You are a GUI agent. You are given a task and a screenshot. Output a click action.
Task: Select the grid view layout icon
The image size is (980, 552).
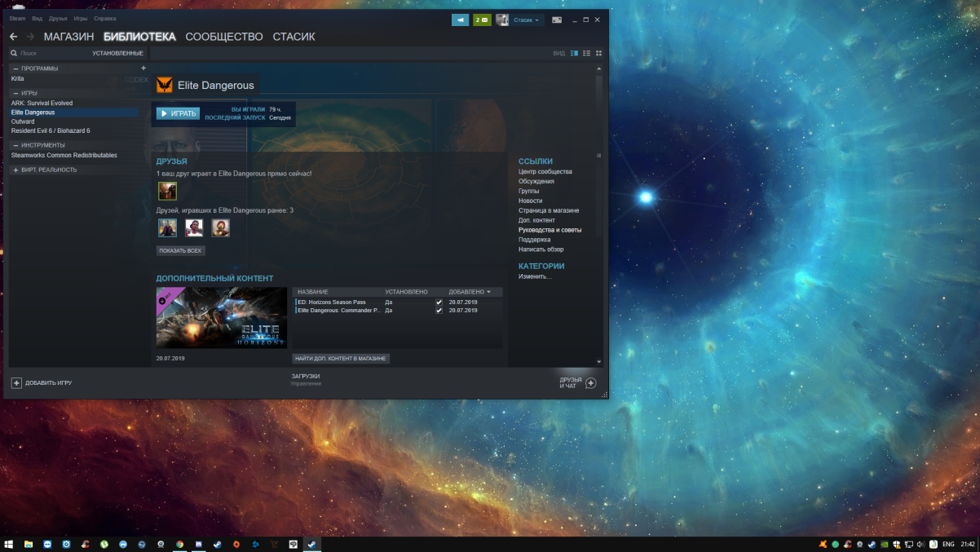598,53
